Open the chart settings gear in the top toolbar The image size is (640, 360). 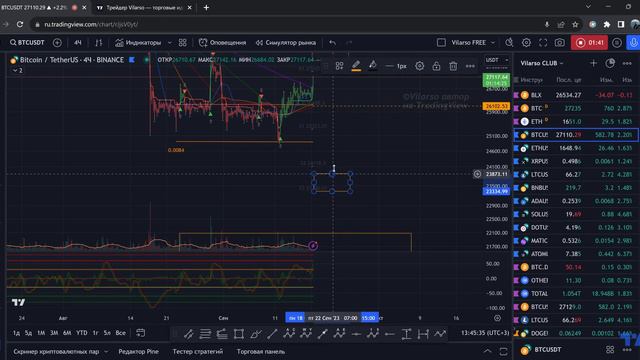click(x=526, y=42)
